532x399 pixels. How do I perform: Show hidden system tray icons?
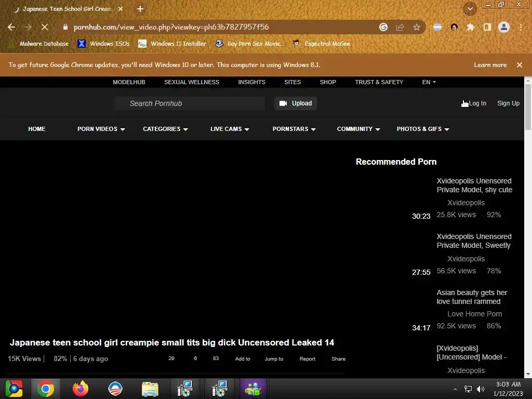pos(455,389)
